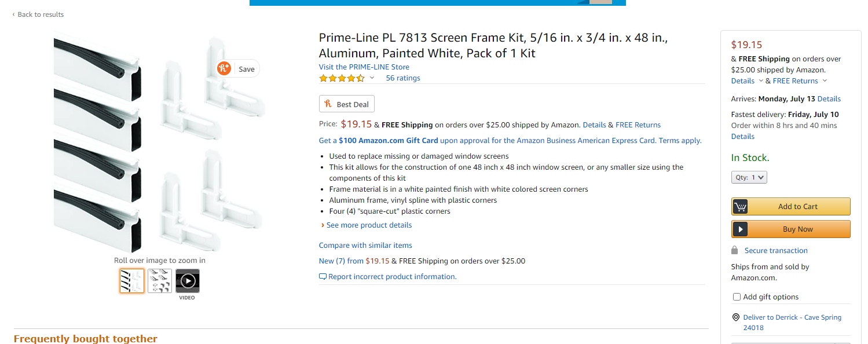The height and width of the screenshot is (344, 868).
Task: Expand the FREE Returns chevron in buy box
Action: pos(825,80)
